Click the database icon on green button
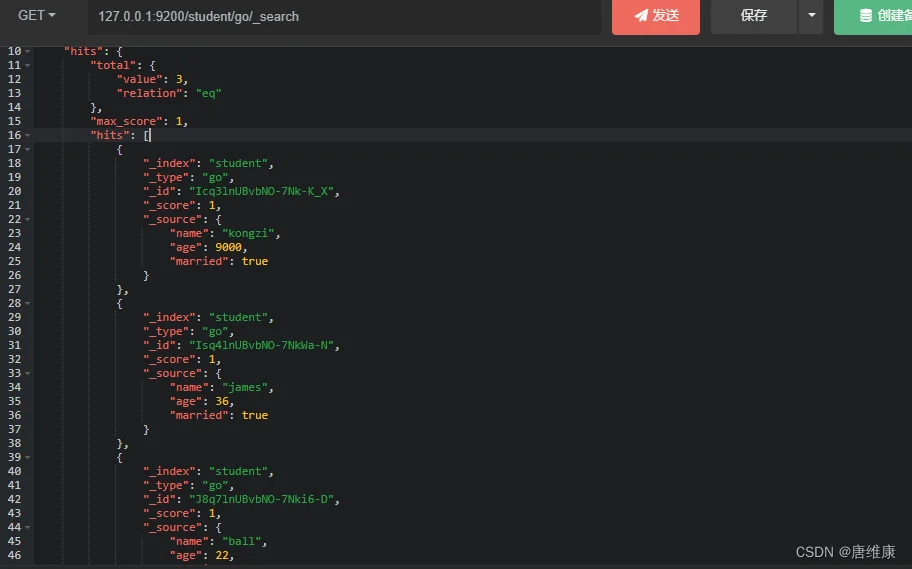This screenshot has height=569, width=912. point(865,16)
